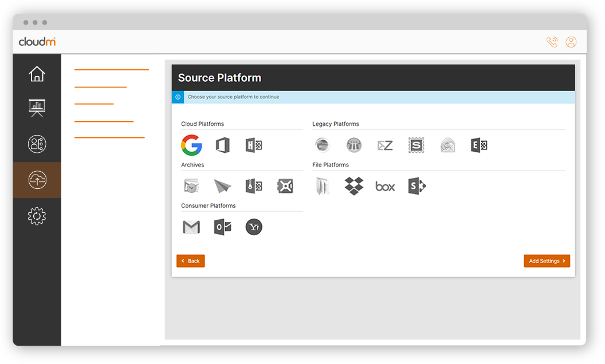
Task: Pick the vault safe archive icon
Action: pyautogui.click(x=285, y=186)
